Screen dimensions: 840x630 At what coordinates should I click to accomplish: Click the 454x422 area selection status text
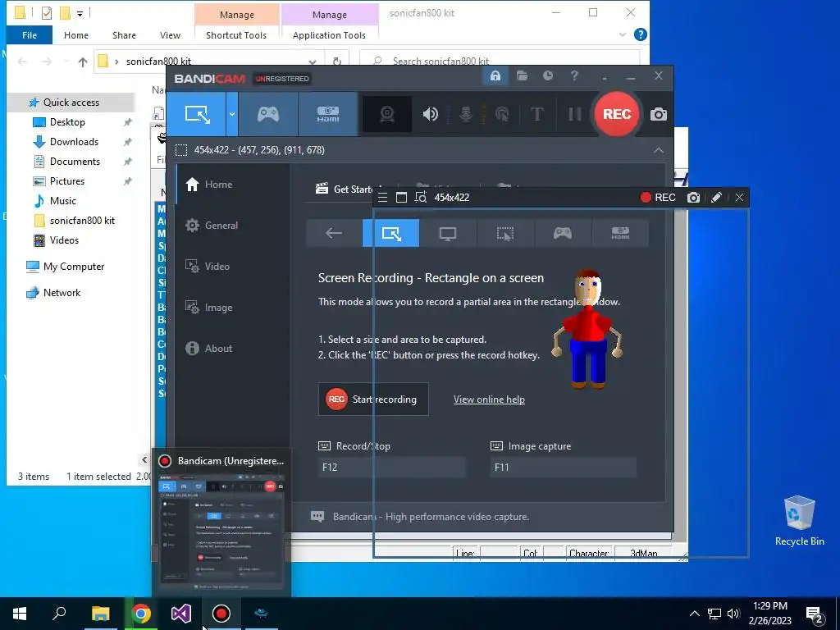pos(259,150)
